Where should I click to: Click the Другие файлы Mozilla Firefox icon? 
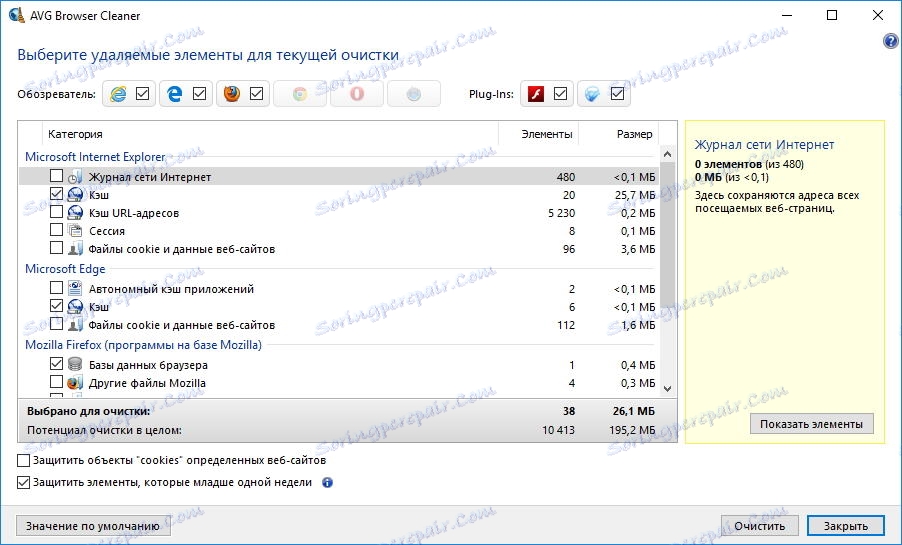75,383
